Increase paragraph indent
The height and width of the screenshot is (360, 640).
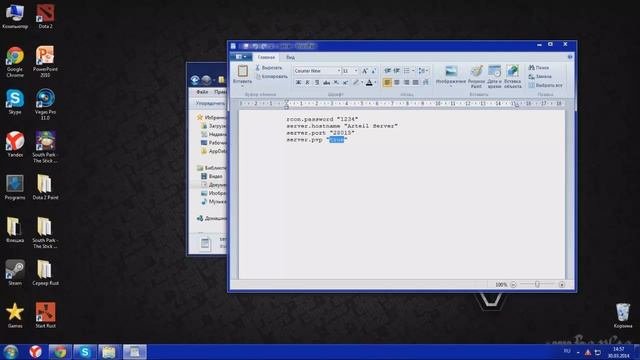coord(396,71)
